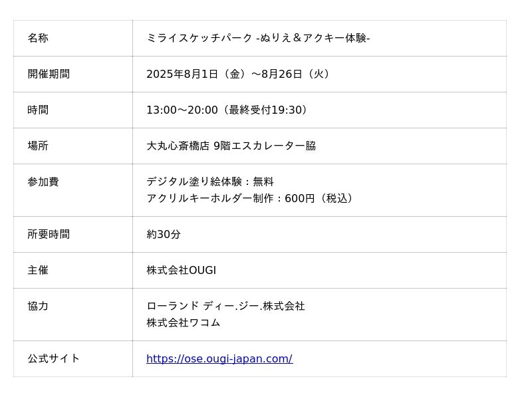This screenshot has width=532, height=397.
Task: Click the デジタル塗り絵体験：無料 line
Action: (x=210, y=182)
